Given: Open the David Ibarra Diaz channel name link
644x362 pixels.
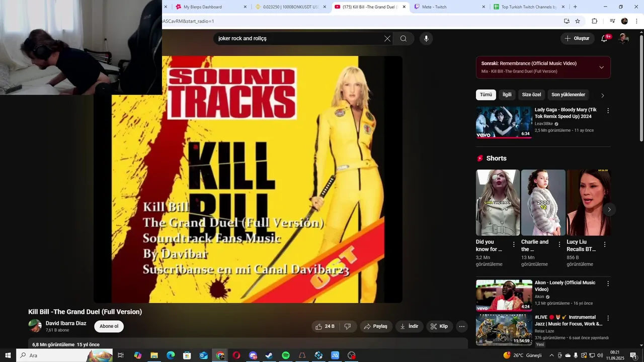Looking at the screenshot, I should [x=66, y=323].
